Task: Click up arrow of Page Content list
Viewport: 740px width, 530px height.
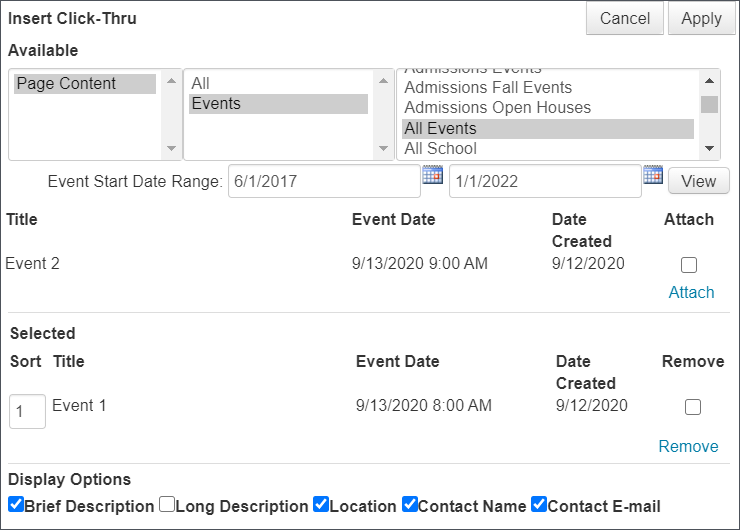Action: click(x=171, y=81)
